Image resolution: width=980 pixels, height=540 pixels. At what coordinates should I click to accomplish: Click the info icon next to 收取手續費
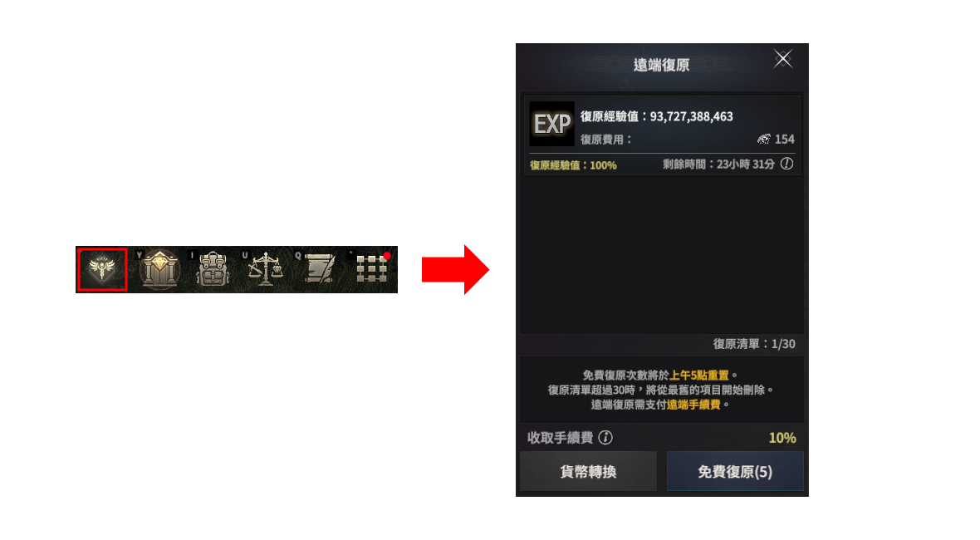point(605,438)
